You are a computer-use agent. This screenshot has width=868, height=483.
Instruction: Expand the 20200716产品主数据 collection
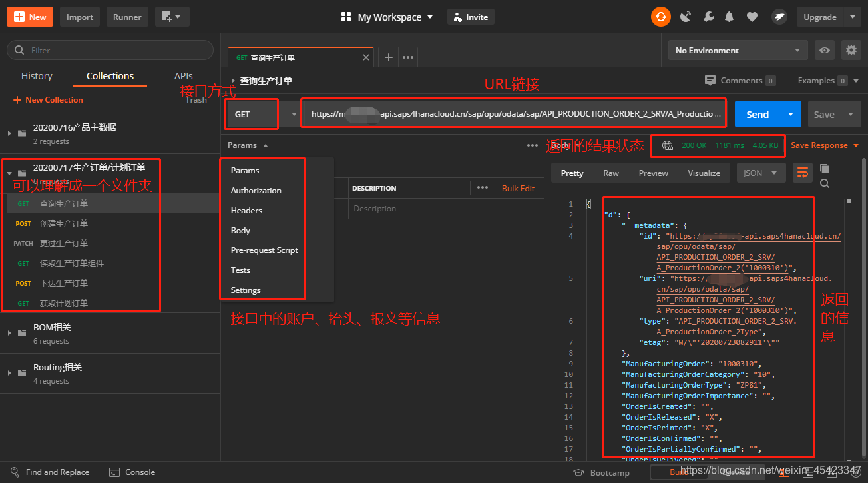coord(9,133)
